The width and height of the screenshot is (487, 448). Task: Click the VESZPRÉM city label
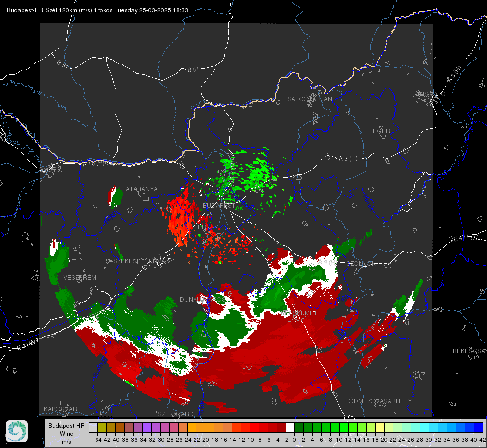(80, 278)
